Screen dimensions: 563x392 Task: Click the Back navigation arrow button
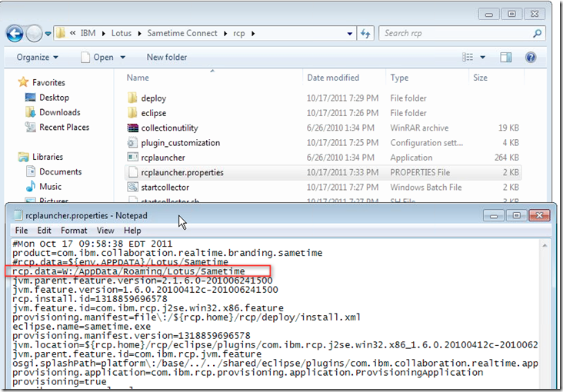coord(15,34)
